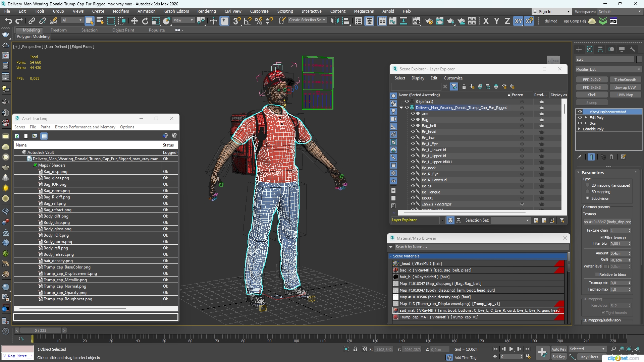Toggle the camera display filter in Scene Explorer
This screenshot has width=644, height=362.
(x=393, y=119)
